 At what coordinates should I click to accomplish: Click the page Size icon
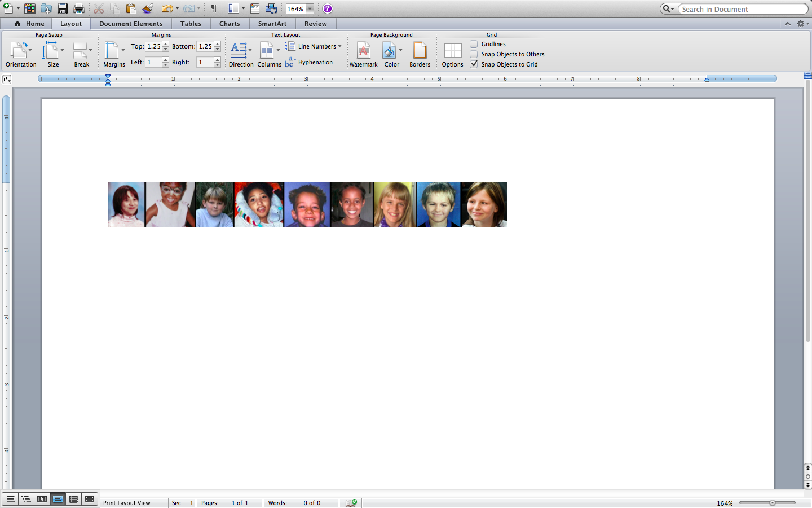tap(51, 51)
